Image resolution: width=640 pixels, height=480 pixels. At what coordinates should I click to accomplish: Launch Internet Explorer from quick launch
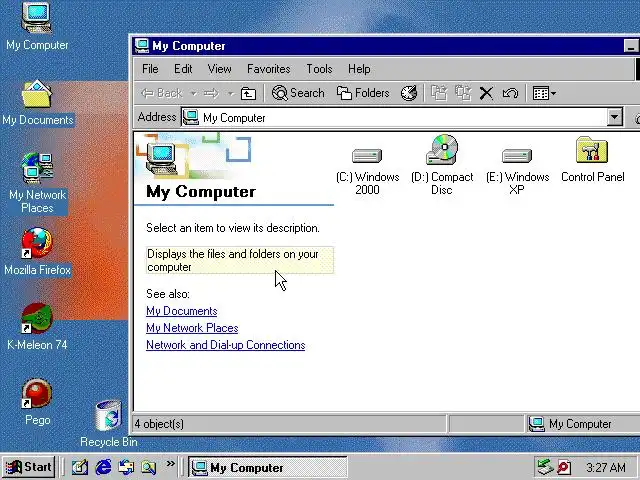(x=103, y=467)
